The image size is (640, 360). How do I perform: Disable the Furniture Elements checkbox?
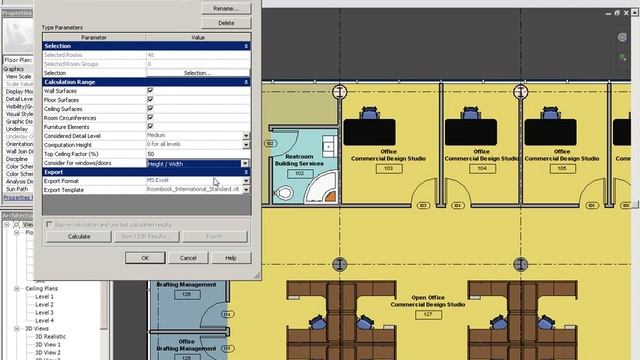click(150, 126)
